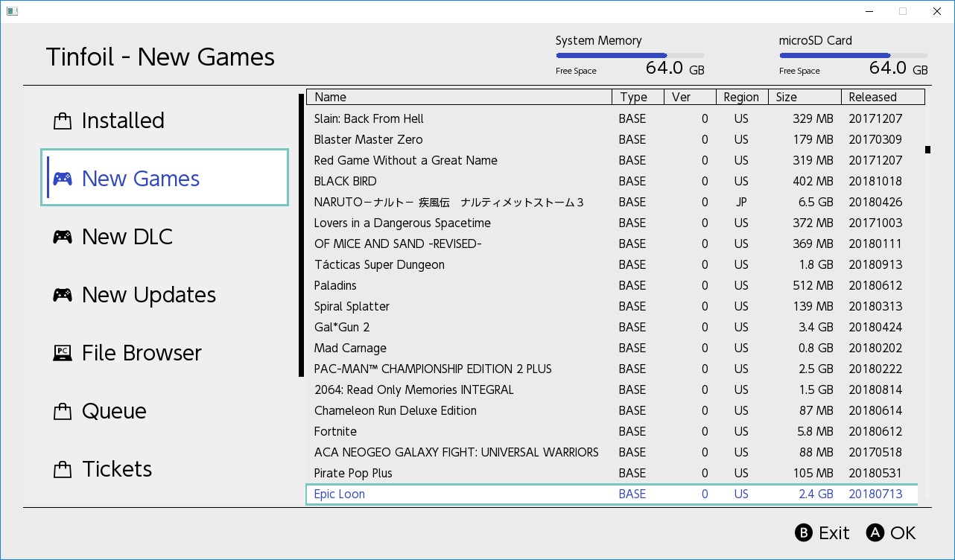Select ACA NEOGEO GALAXY FIGHT entry
The height and width of the screenshot is (560, 955).
click(612, 452)
